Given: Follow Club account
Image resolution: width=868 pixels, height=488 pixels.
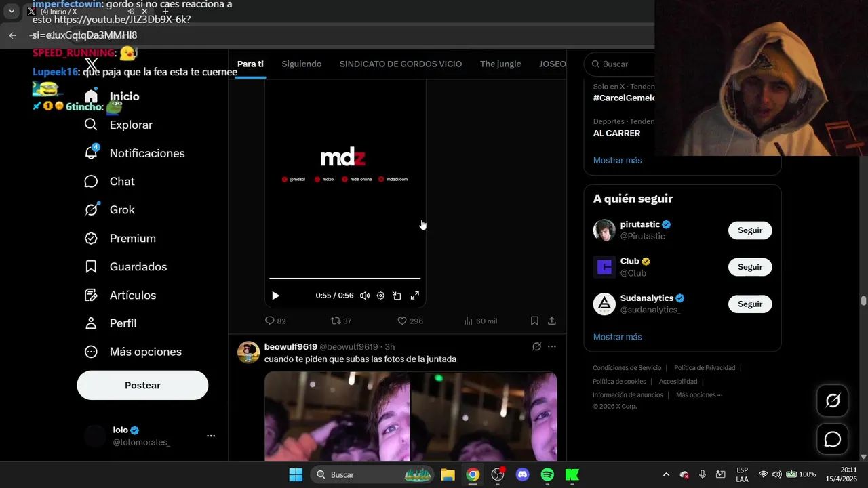Looking at the screenshot, I should pos(750,267).
